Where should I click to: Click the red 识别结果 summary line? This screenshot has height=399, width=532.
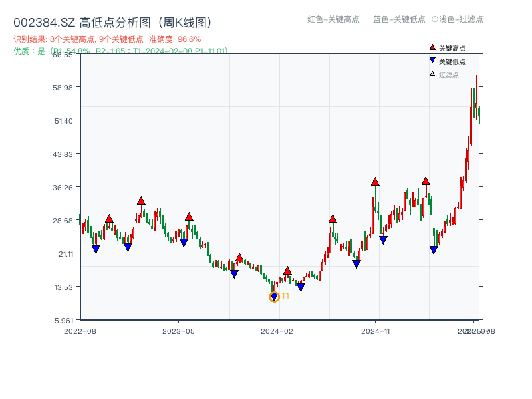107,39
